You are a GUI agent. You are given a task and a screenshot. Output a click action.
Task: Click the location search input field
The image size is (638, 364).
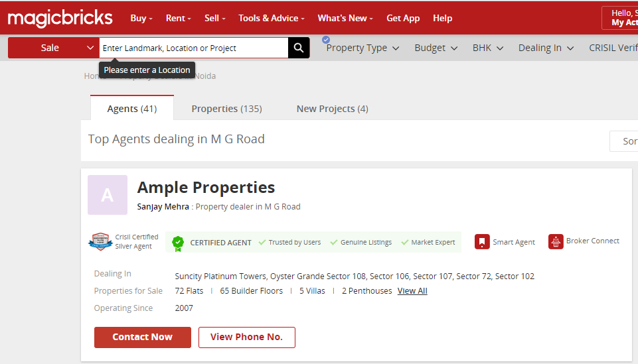click(x=194, y=48)
